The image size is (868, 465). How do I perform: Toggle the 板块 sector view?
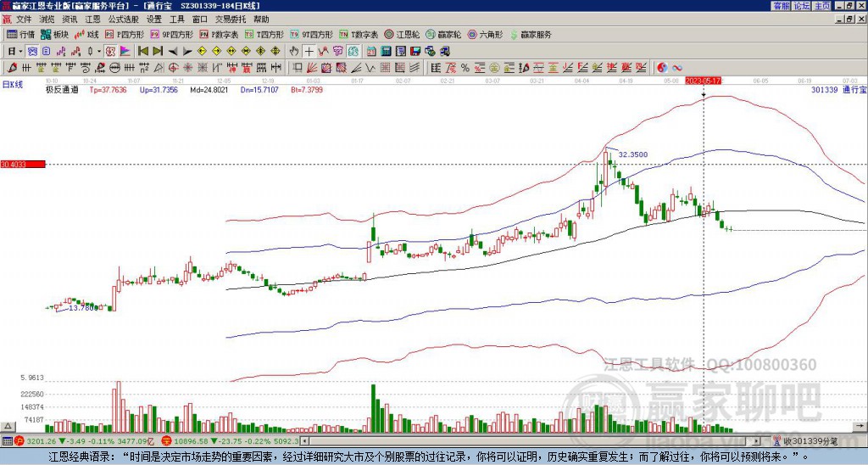[x=53, y=34]
